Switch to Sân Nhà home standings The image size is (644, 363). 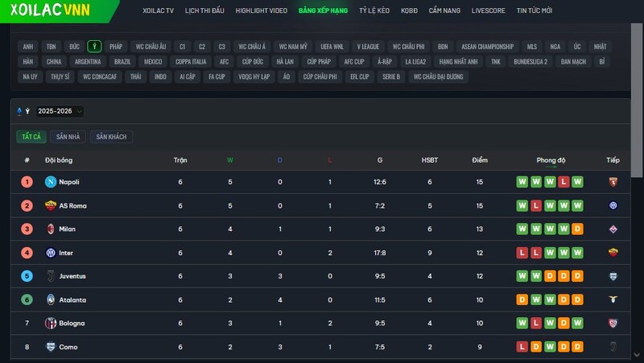click(68, 137)
